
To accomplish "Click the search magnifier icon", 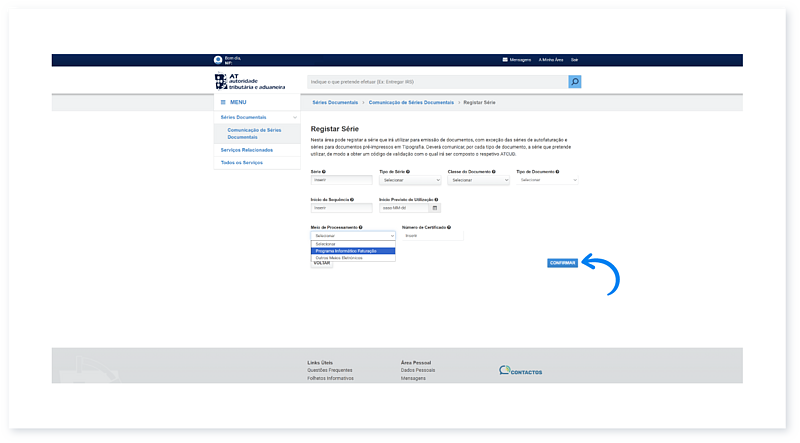I will (x=575, y=82).
